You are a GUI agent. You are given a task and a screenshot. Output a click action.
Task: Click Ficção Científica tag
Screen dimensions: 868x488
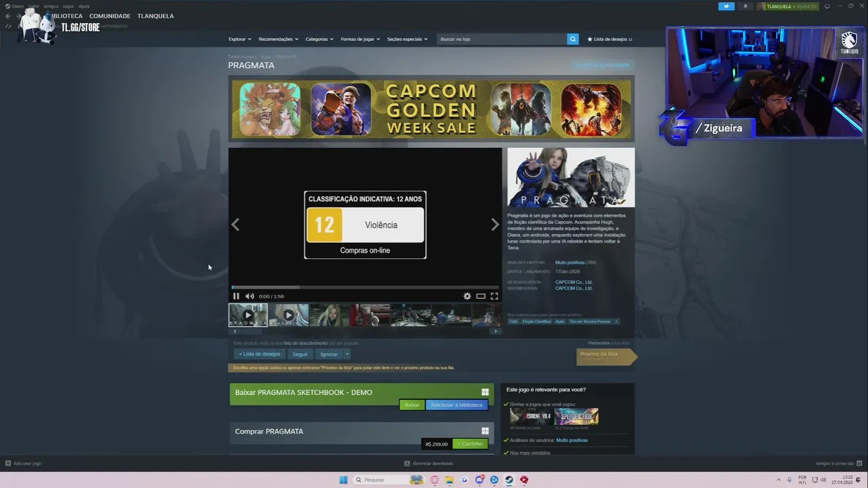click(x=536, y=321)
